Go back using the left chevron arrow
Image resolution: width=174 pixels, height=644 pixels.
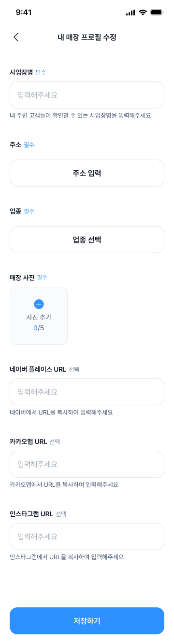(16, 37)
